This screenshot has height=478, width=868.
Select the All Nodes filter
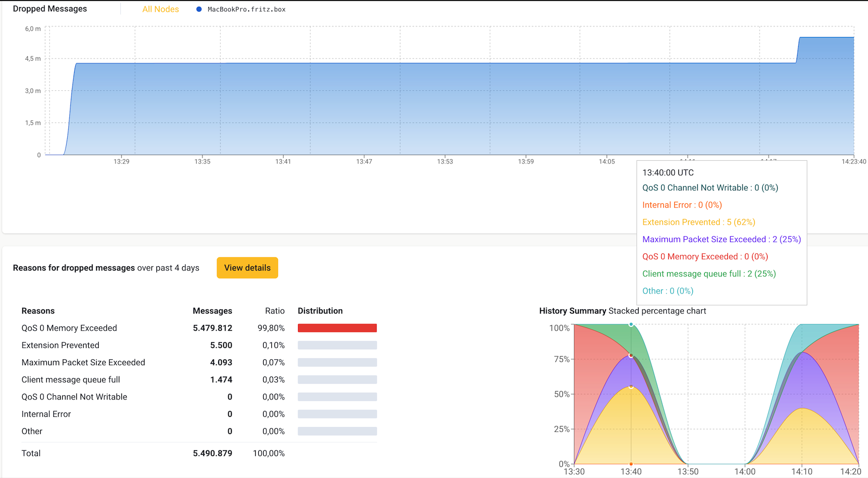[x=161, y=9]
